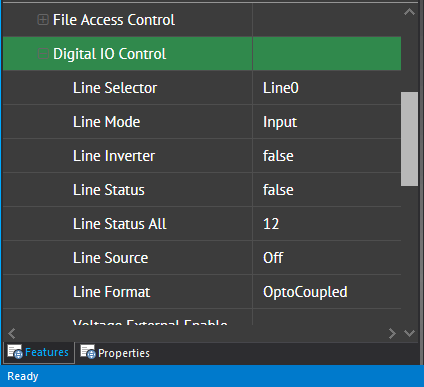Select the Line Status All value 12
424x387 pixels.
pyautogui.click(x=327, y=224)
